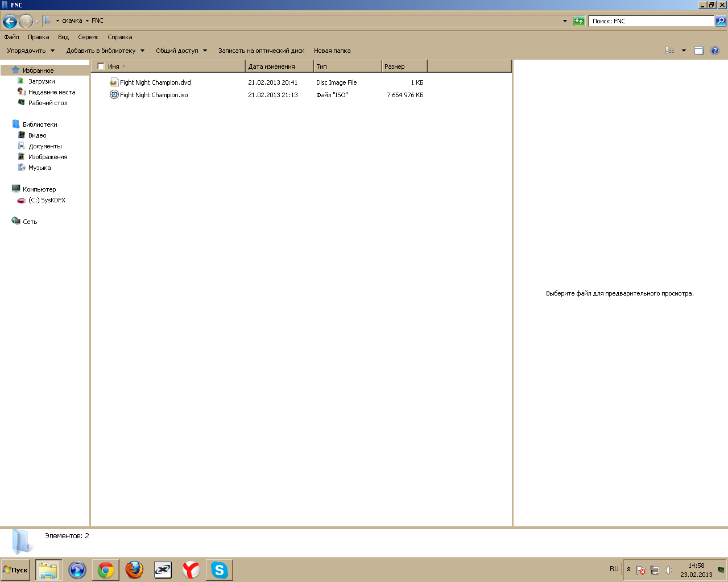Open the Документы library
The width and height of the screenshot is (728, 582).
click(45, 146)
